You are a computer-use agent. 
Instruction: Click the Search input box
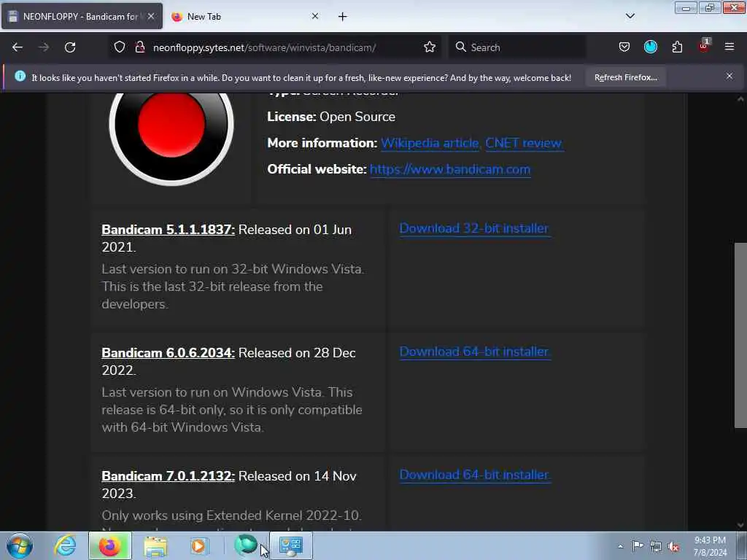(517, 47)
